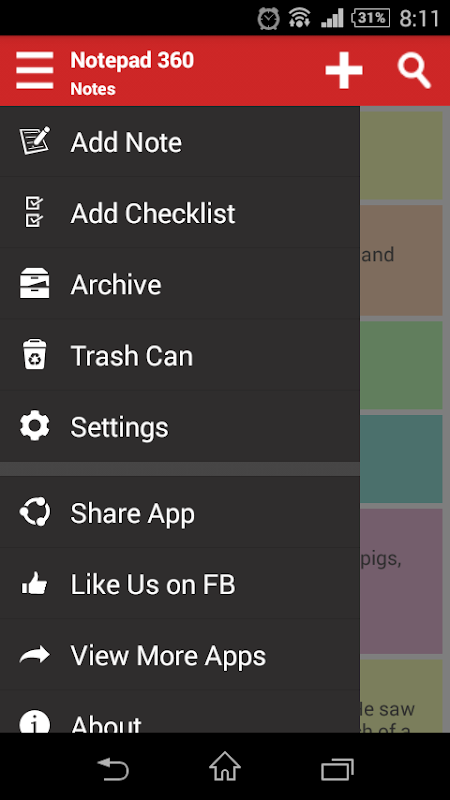This screenshot has width=450, height=800.
Task: Tap the plus icon to add note
Action: tap(344, 70)
